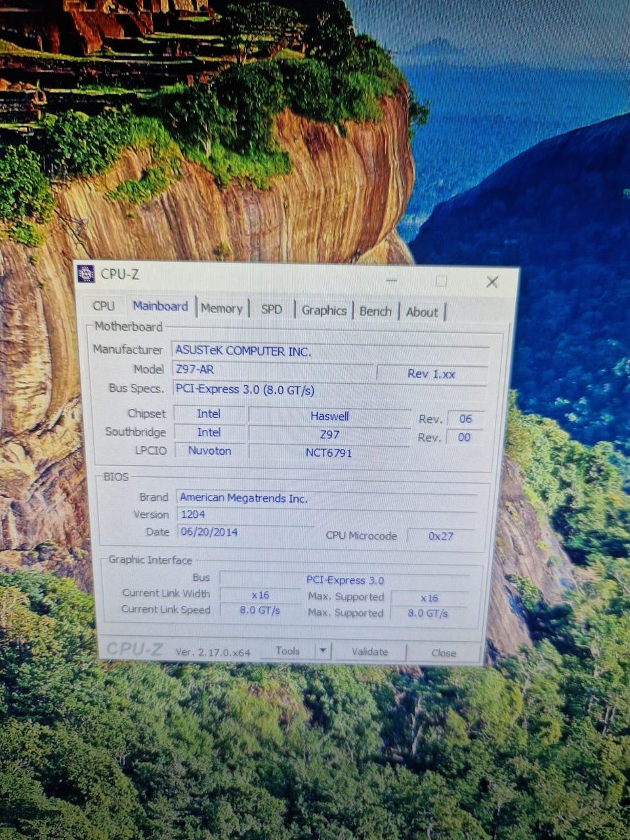Click the Rev 1.xx field
630x840 pixels.
tap(432, 373)
